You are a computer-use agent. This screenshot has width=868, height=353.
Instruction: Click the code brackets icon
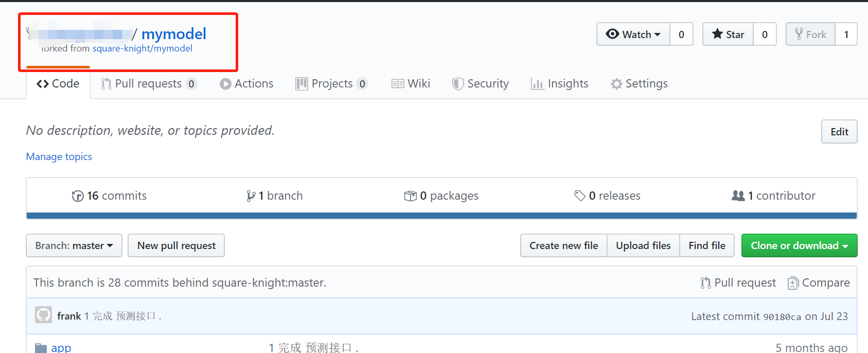click(x=43, y=84)
